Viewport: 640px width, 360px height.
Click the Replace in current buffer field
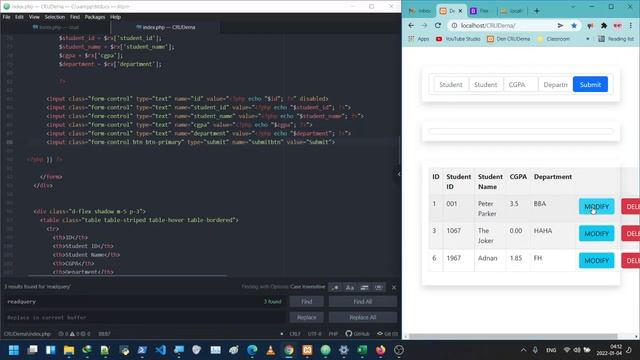[144, 317]
